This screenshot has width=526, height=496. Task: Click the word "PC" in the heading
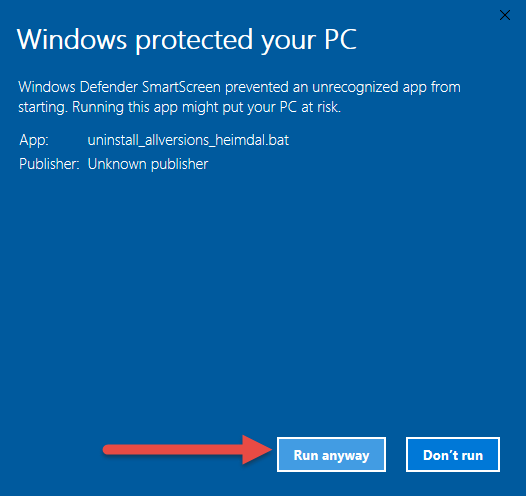[x=340, y=39]
